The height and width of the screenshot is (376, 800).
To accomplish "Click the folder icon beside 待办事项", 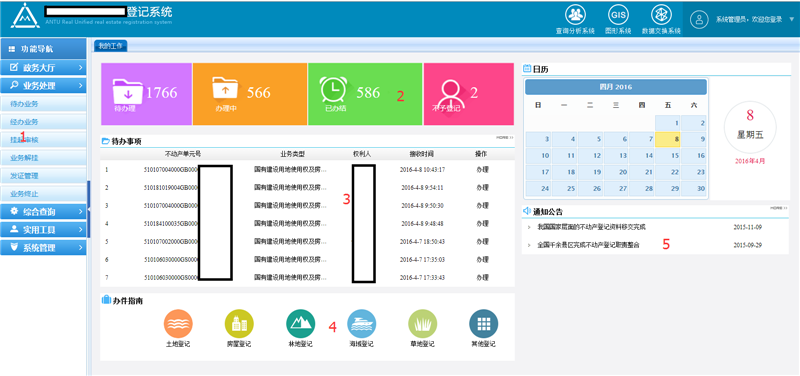I will tap(106, 141).
